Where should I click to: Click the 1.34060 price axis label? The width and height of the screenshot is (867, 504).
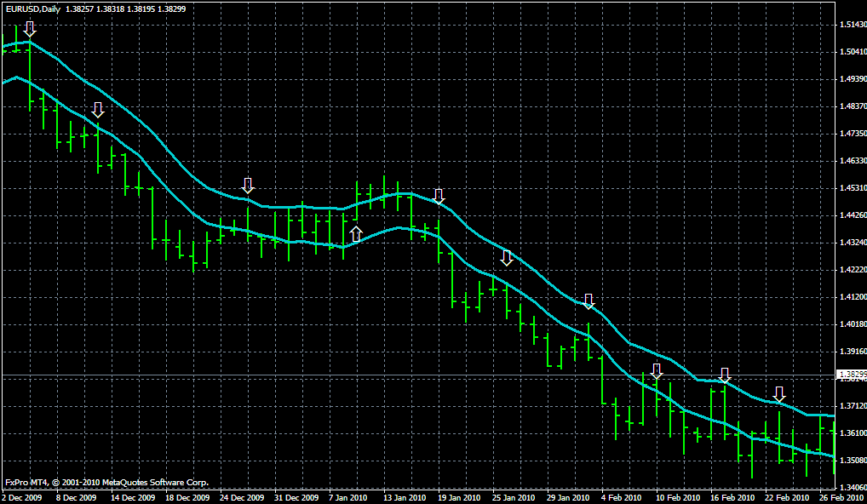(x=853, y=488)
